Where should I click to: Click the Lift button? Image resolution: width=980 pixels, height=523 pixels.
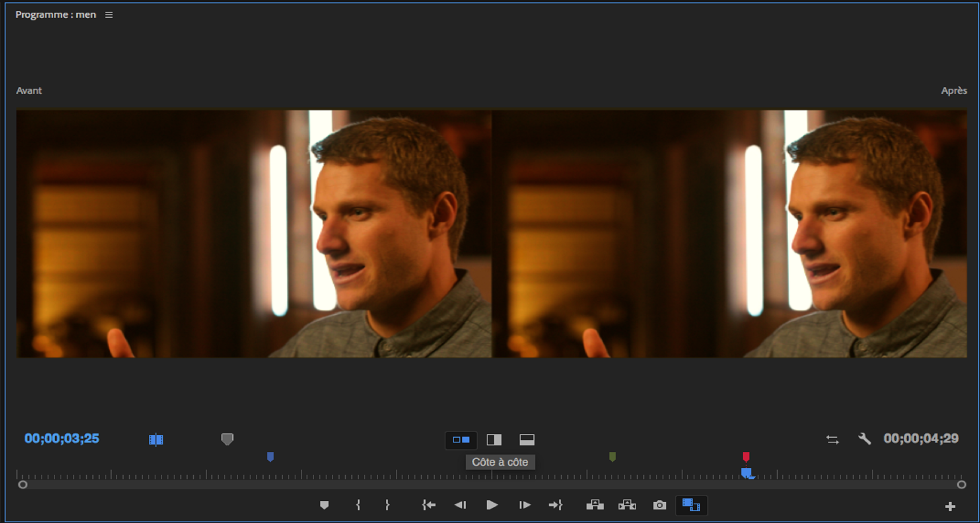click(595, 505)
